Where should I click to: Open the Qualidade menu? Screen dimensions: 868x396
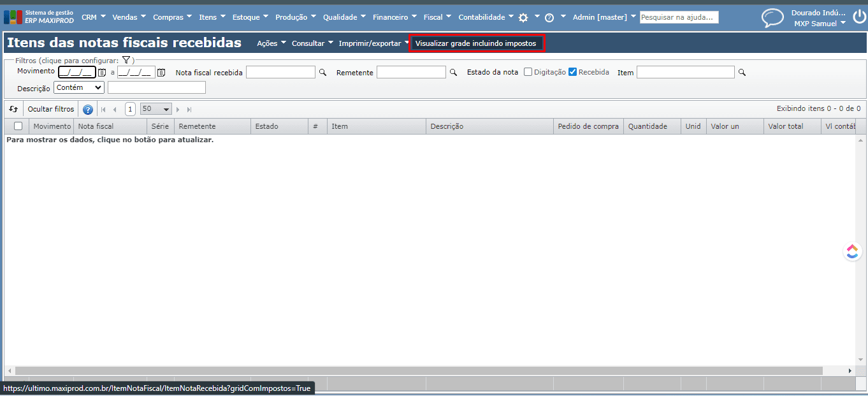(x=345, y=17)
